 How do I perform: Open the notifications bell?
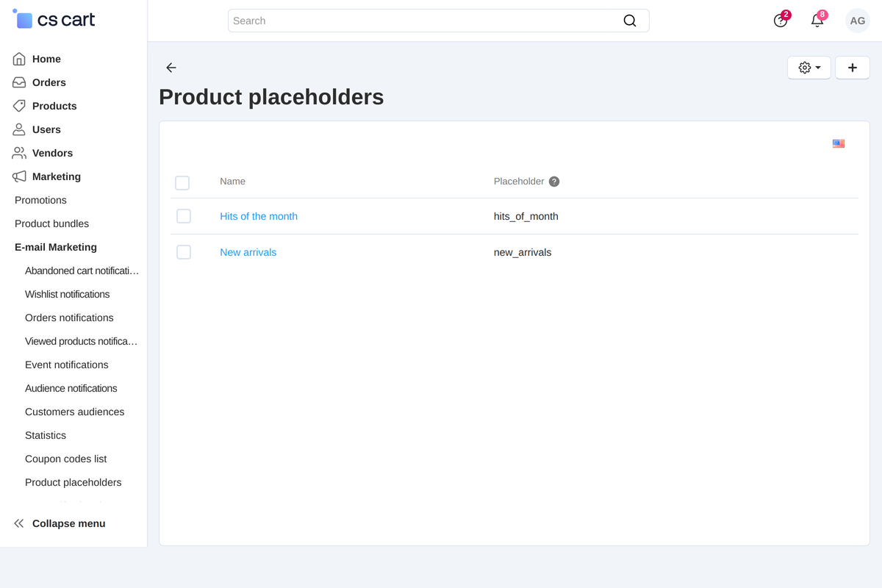click(817, 21)
